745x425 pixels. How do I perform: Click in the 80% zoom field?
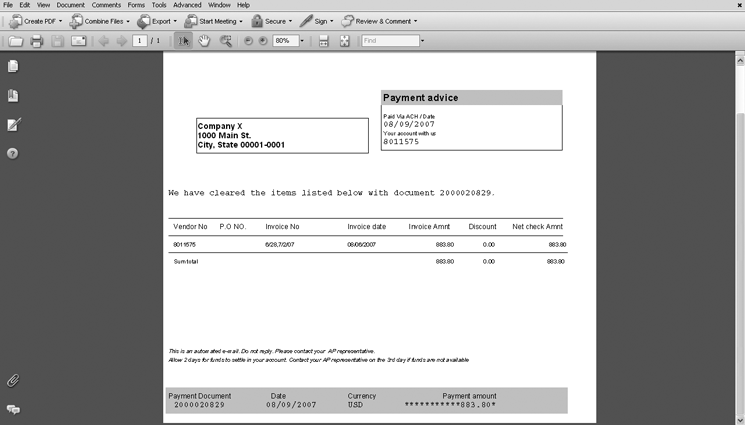(x=285, y=41)
